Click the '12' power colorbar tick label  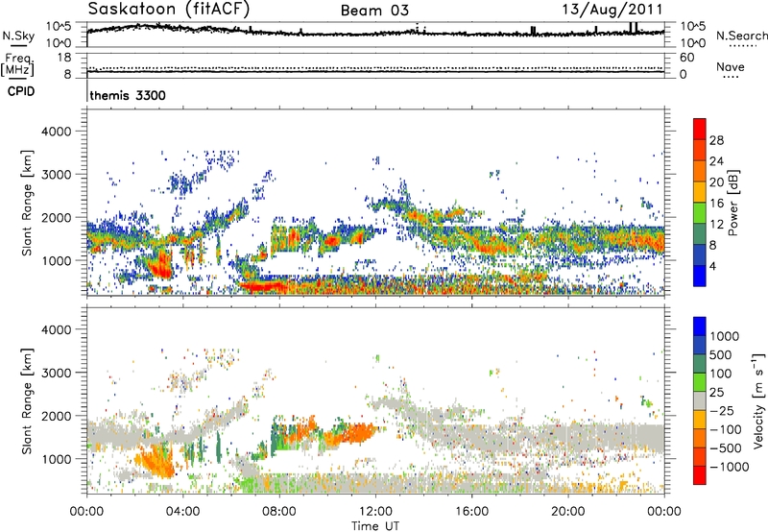tap(716, 225)
